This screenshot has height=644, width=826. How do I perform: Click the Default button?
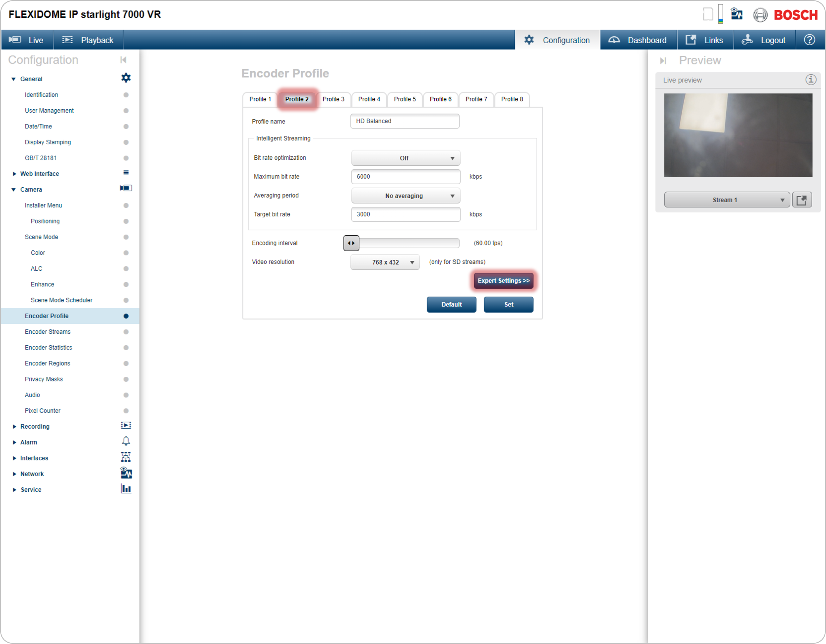coord(452,305)
